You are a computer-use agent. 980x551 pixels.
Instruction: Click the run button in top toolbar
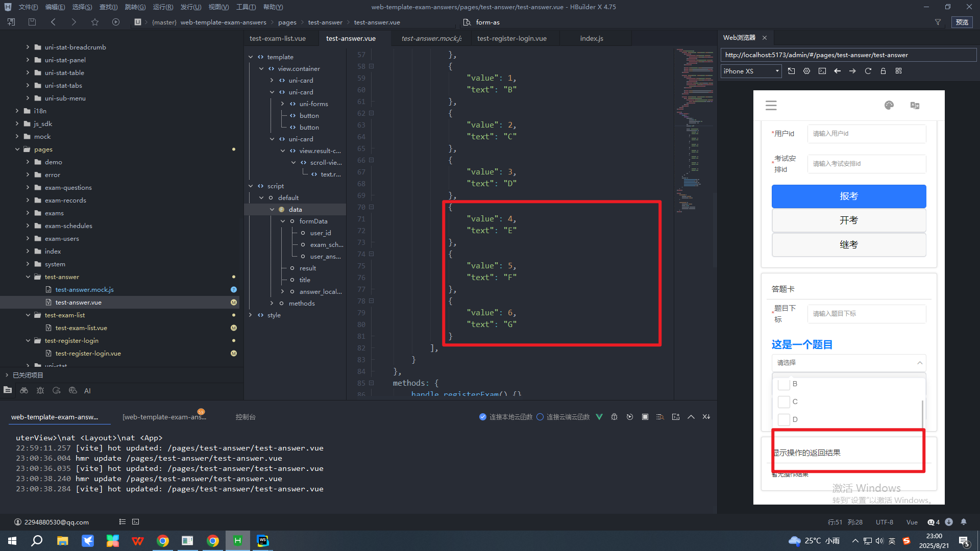pos(116,22)
